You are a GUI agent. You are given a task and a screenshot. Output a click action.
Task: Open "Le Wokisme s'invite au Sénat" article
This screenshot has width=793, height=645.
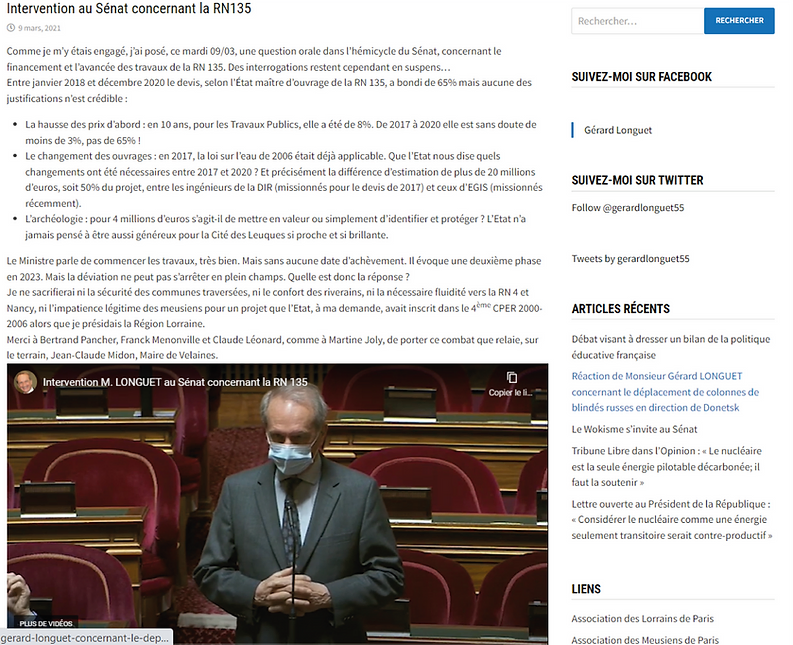coord(634,429)
